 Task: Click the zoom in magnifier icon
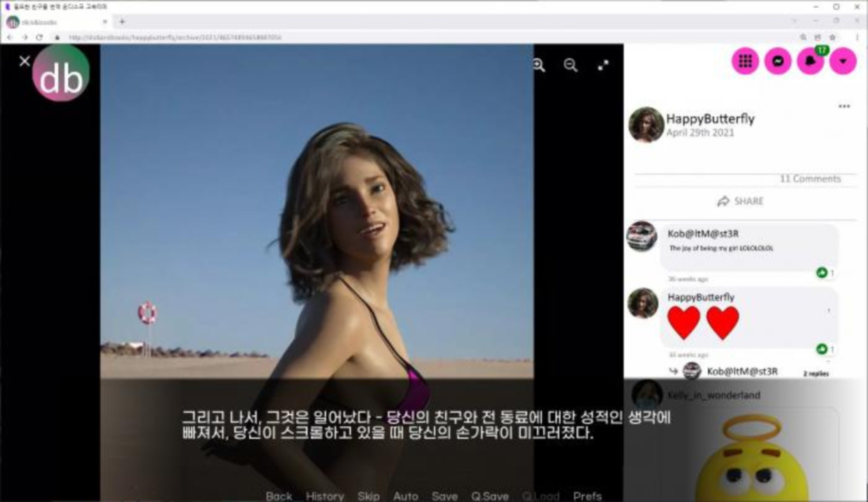(539, 65)
